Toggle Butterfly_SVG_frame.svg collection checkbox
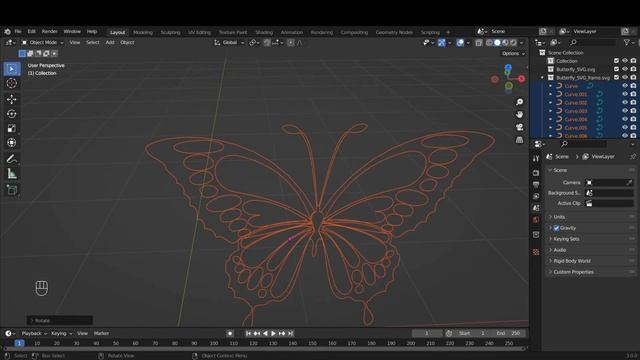 616,78
